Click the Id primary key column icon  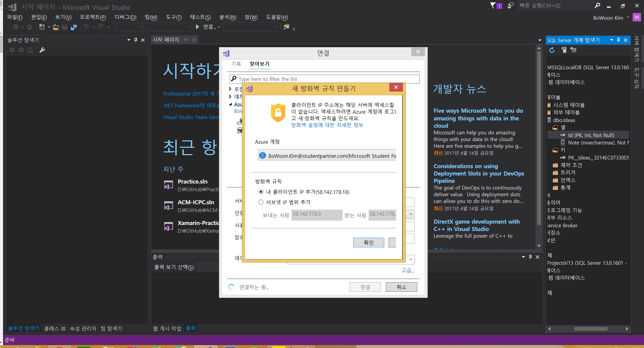coord(563,135)
